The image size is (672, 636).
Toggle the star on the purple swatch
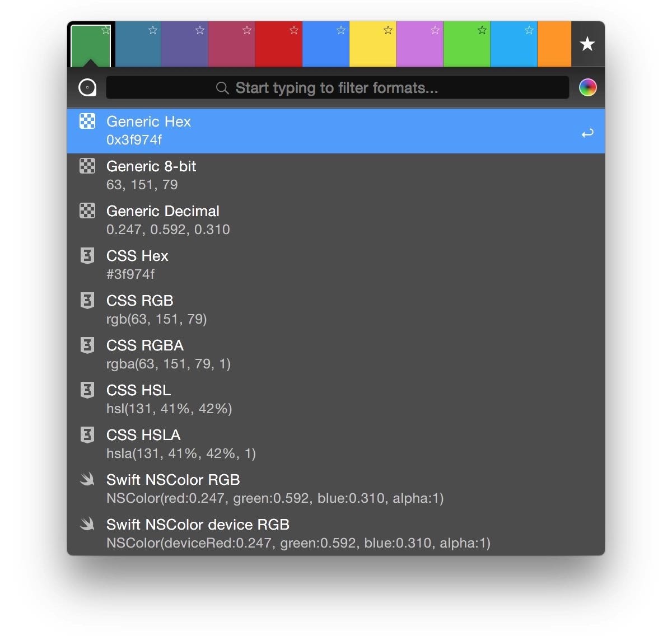click(x=200, y=30)
